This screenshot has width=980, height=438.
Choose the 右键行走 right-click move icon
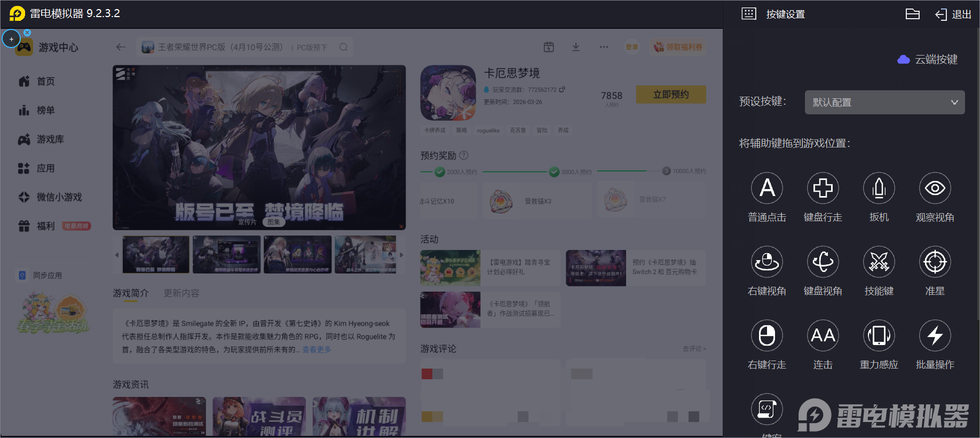click(x=767, y=335)
